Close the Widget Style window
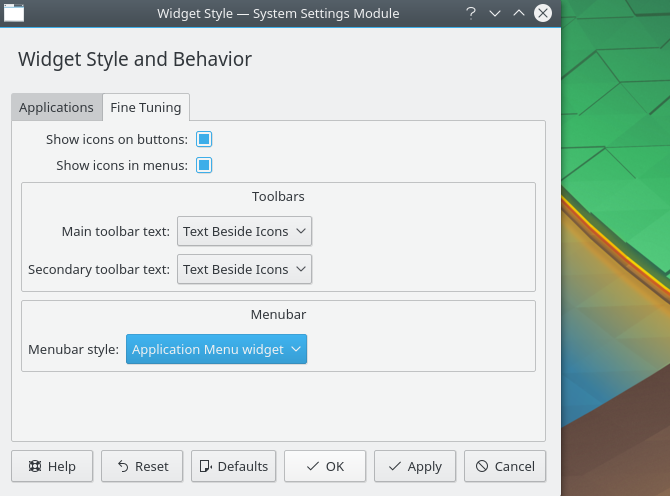This screenshot has height=496, width=670. click(543, 13)
